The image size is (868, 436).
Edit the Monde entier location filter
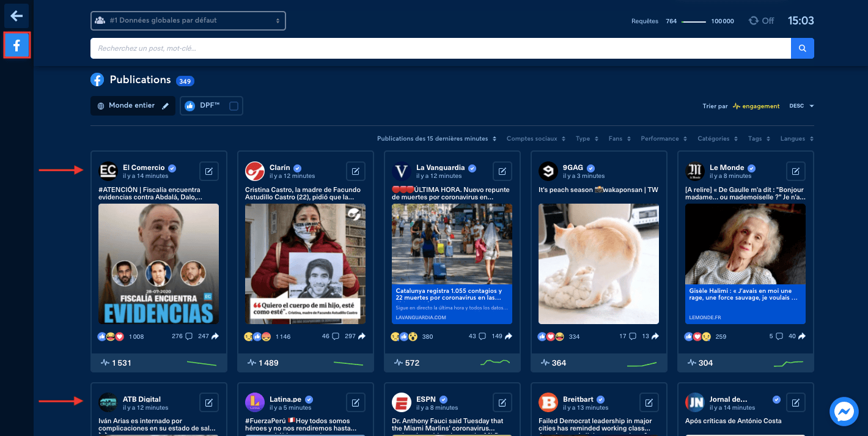pyautogui.click(x=165, y=106)
